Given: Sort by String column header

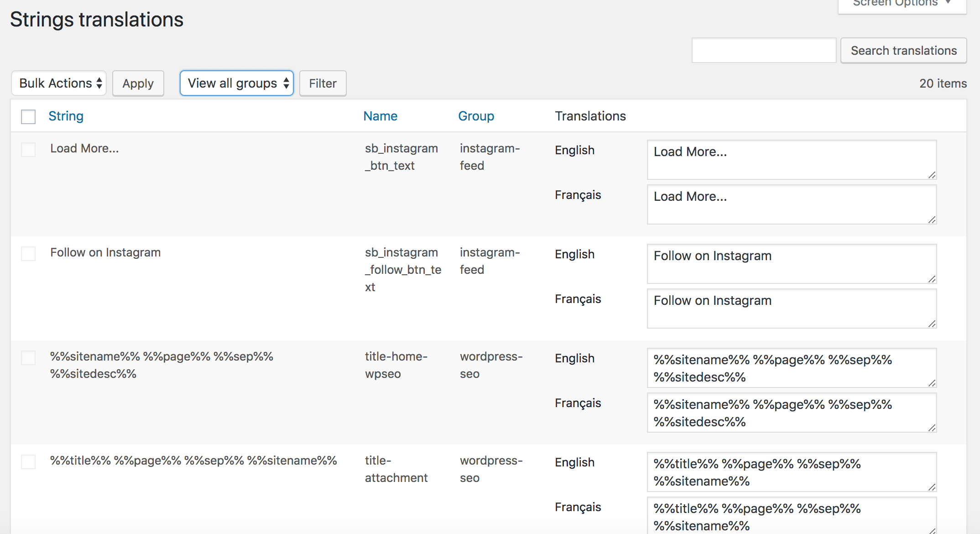Looking at the screenshot, I should [66, 116].
